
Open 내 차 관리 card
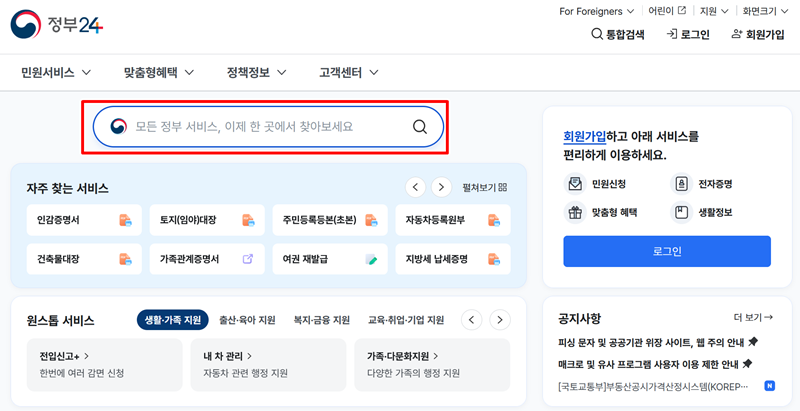point(268,365)
